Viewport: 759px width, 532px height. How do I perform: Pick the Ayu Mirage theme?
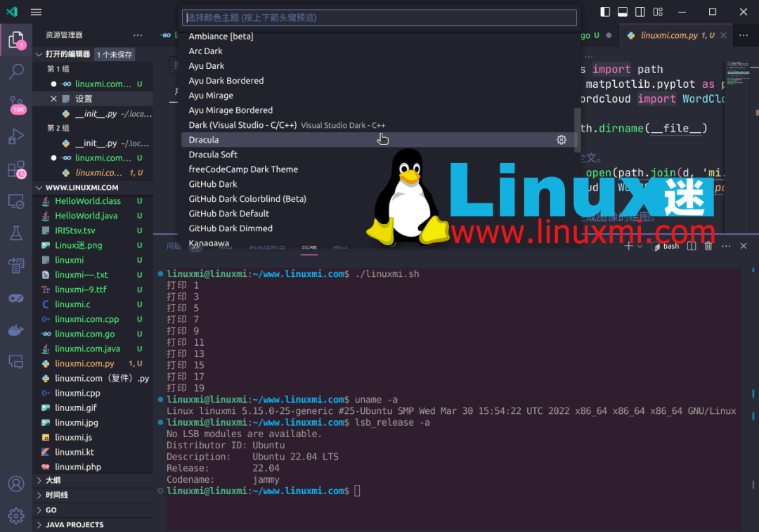(x=379, y=96)
